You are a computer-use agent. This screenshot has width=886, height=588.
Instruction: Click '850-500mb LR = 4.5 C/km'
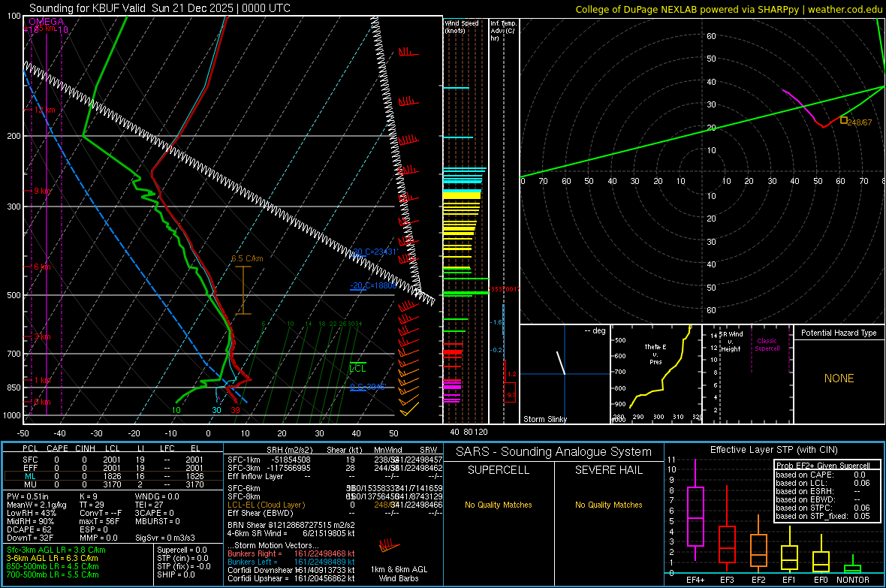53,566
